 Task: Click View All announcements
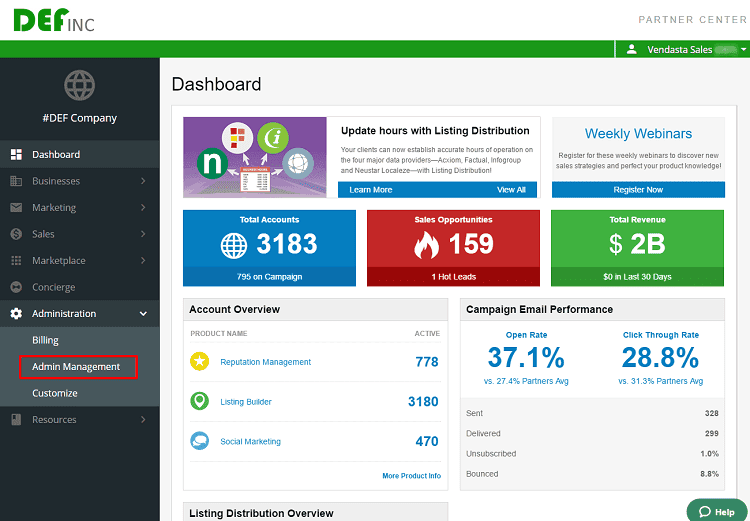click(x=511, y=189)
